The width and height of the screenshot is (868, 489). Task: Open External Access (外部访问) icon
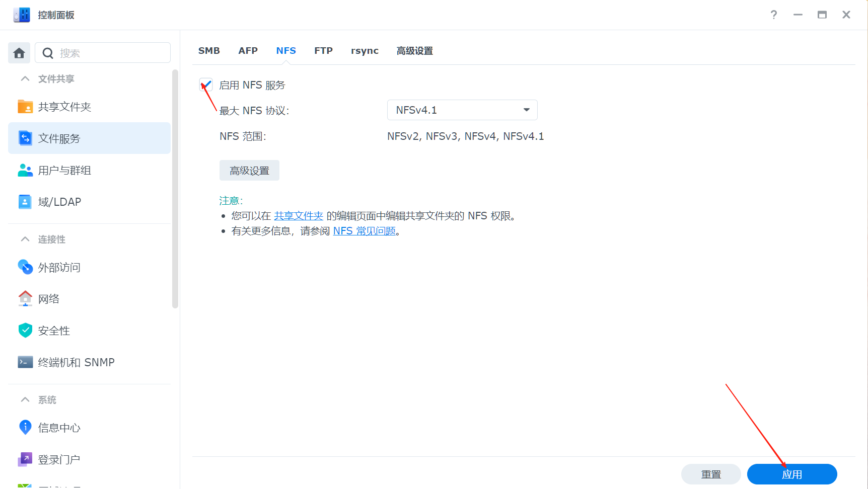(25, 267)
